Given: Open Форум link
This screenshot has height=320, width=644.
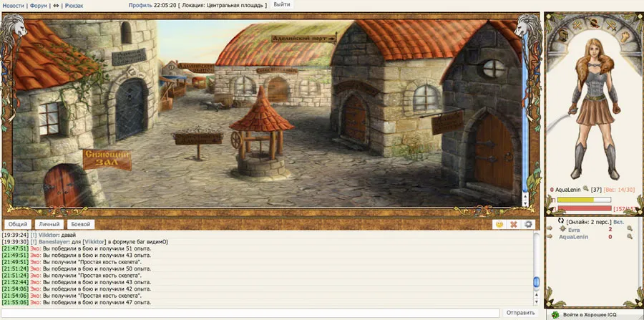Looking at the screenshot, I should point(39,5).
